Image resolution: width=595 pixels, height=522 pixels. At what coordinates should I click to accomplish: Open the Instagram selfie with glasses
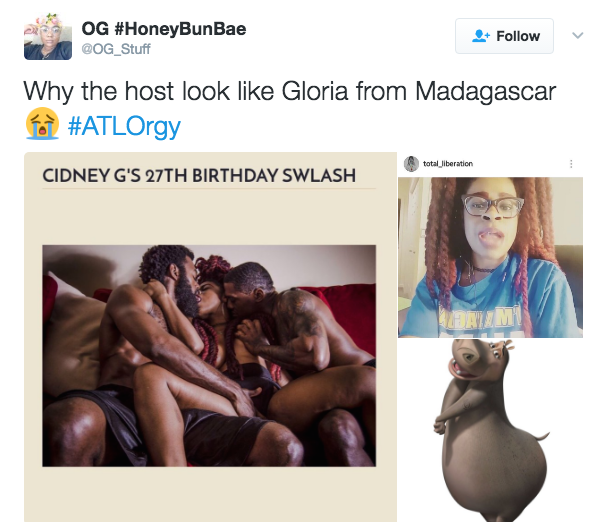click(490, 257)
